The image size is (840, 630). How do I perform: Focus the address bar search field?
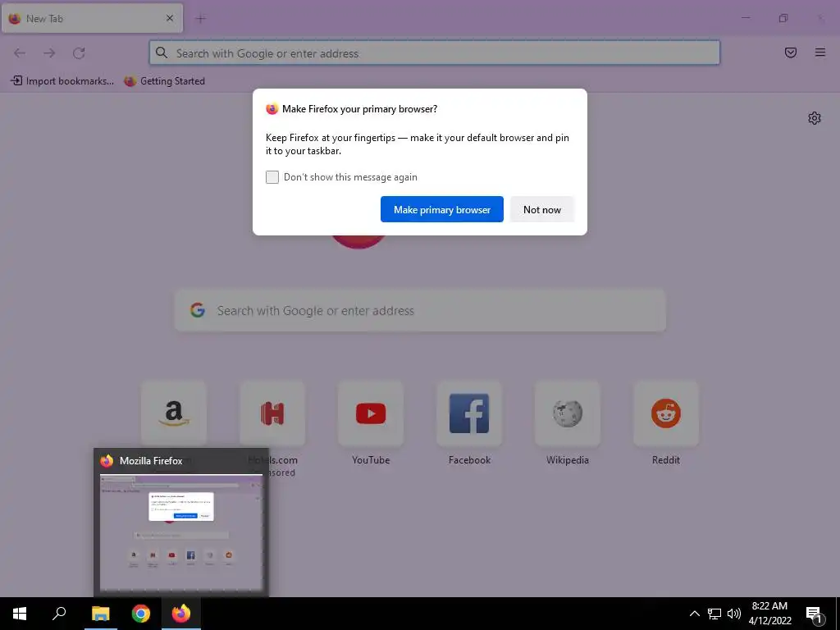pyautogui.click(x=435, y=53)
